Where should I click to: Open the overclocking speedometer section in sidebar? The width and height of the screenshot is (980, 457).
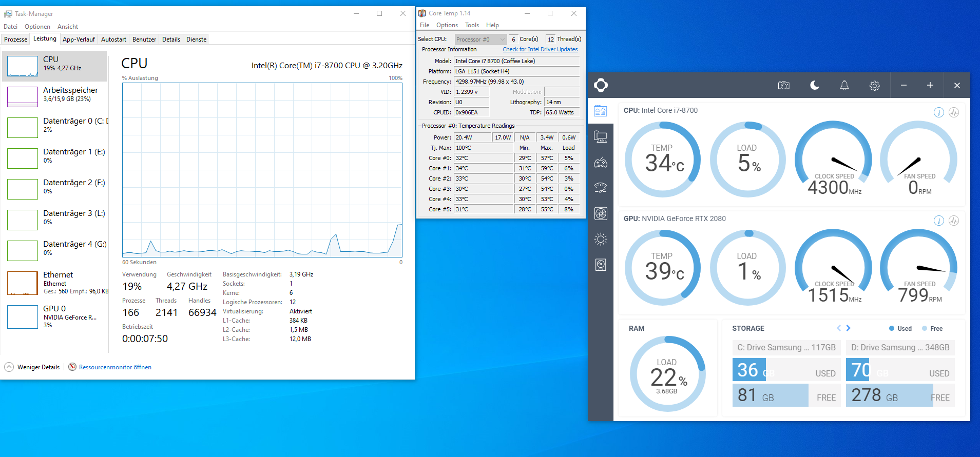[x=601, y=188]
